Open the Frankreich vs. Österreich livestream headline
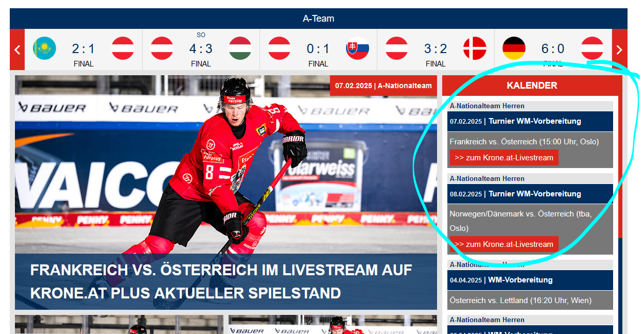Screen dimensions: 644x334 click(221, 281)
